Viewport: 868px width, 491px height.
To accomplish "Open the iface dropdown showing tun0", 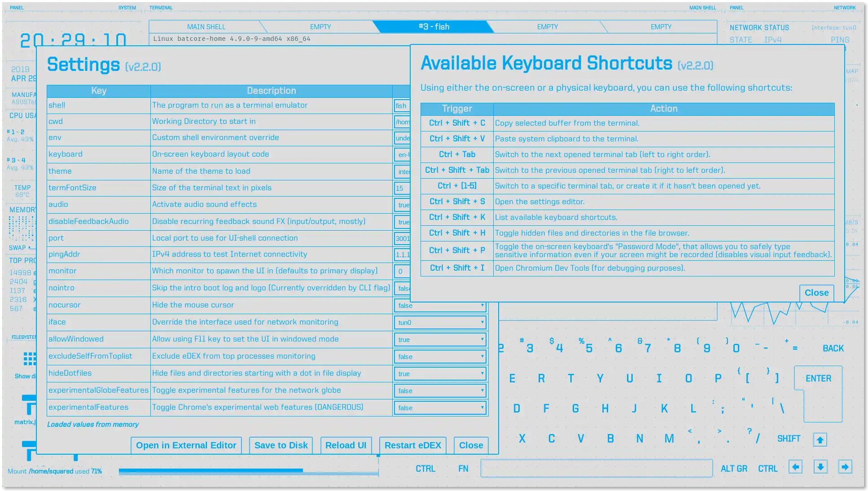I will [x=440, y=322].
